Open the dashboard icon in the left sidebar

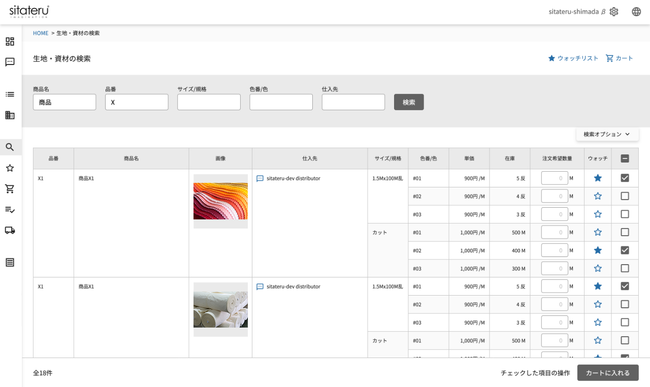pos(10,41)
